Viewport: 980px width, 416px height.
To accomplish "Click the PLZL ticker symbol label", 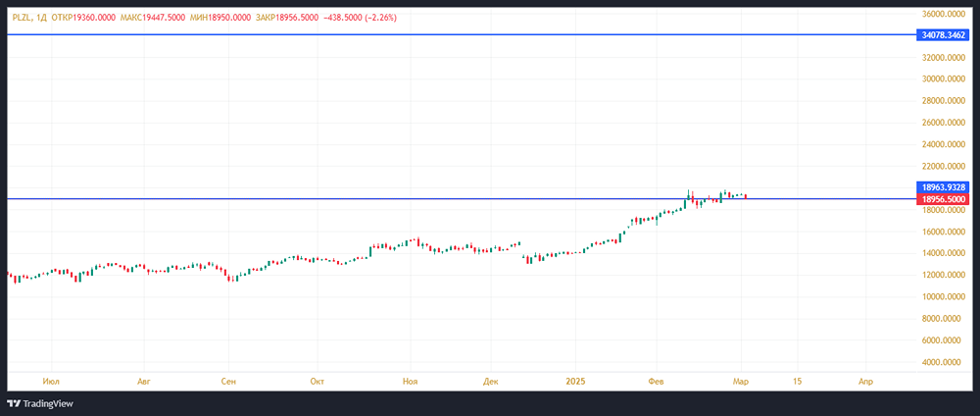I will [21, 18].
